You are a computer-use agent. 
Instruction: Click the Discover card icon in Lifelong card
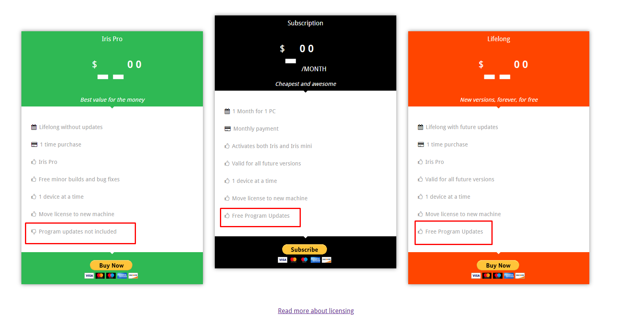(520, 275)
